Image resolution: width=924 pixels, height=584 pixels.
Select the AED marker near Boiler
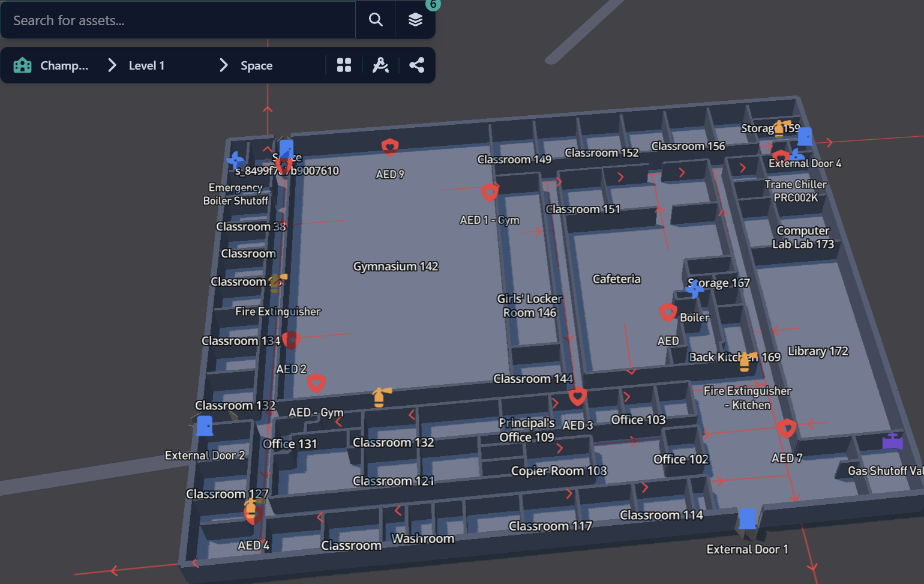pyautogui.click(x=668, y=312)
